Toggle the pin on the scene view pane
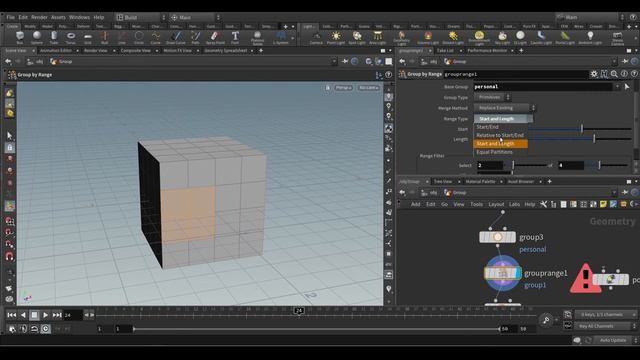This screenshot has height=360, width=640. 345,61
